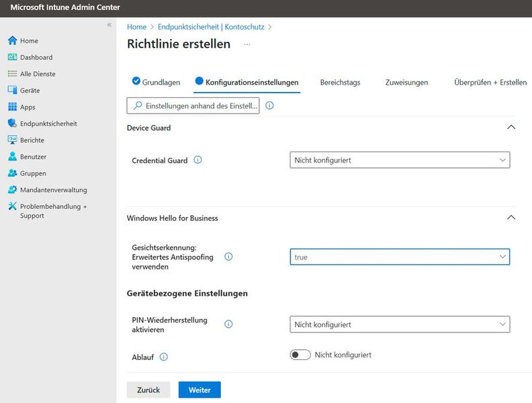Open the Credential Guard dropdown
The width and height of the screenshot is (532, 403).
point(400,160)
